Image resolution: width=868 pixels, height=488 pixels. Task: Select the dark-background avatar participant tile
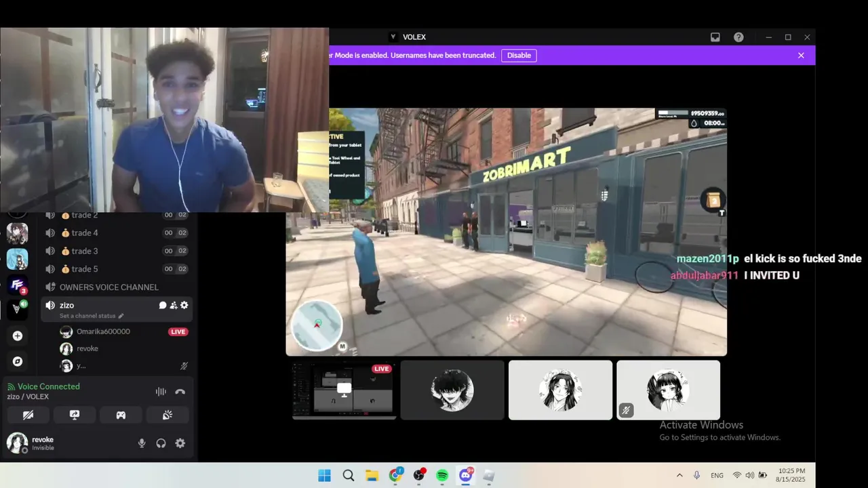[x=452, y=390]
